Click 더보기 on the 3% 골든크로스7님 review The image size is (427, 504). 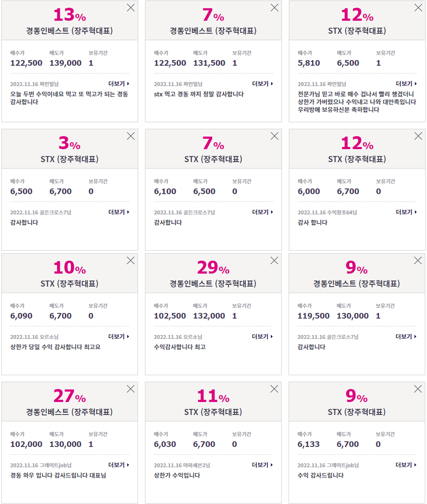119,212
